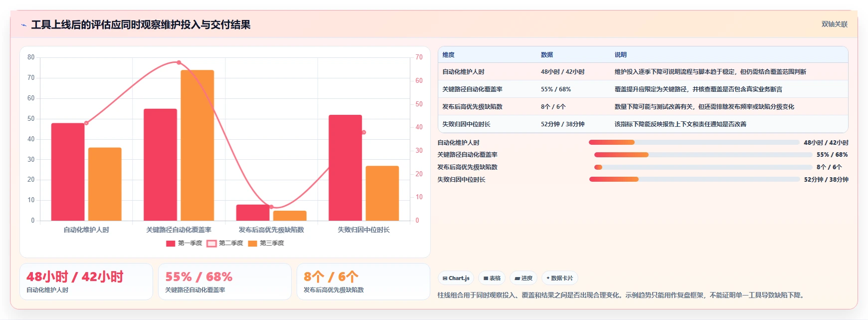The height and width of the screenshot is (320, 868).
Task: Click the 数据 column header
Action: [x=547, y=55]
